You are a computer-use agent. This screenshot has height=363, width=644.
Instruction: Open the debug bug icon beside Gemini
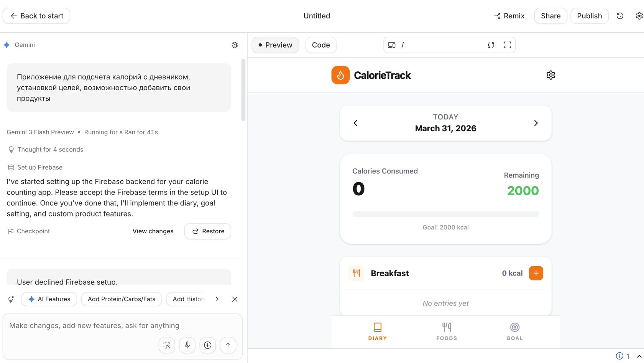click(x=235, y=45)
